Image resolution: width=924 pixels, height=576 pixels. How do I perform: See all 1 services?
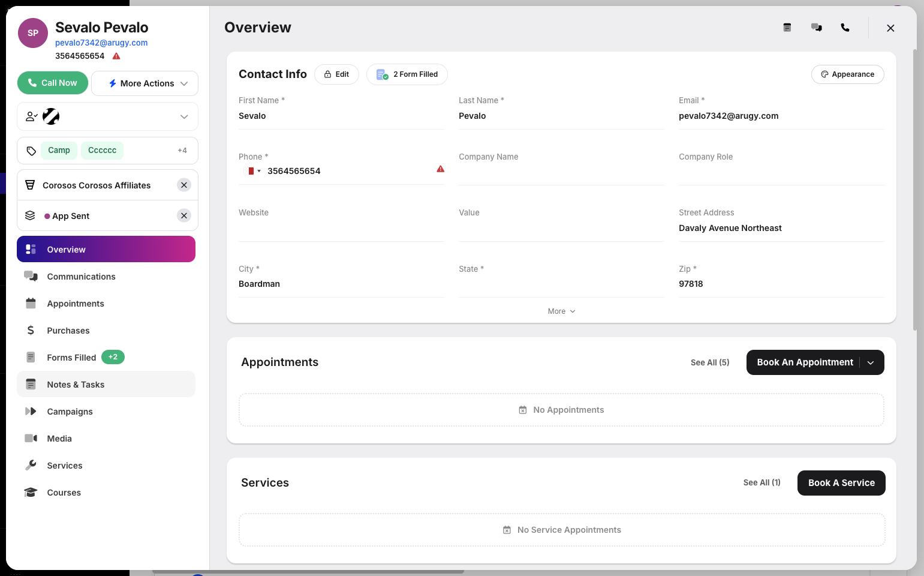click(762, 482)
